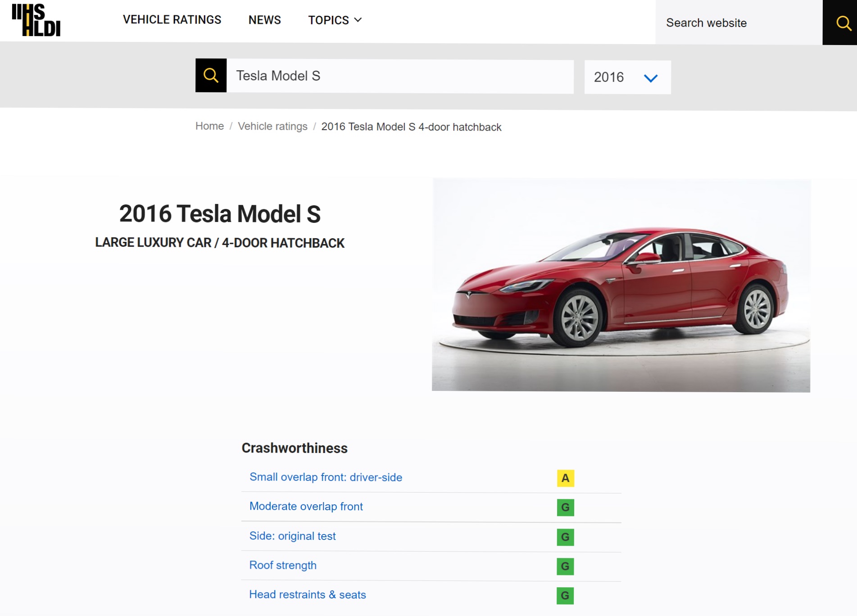Screen dimensions: 857x616
Task: Click the yellow website search magnifier button
Action: [x=840, y=23]
